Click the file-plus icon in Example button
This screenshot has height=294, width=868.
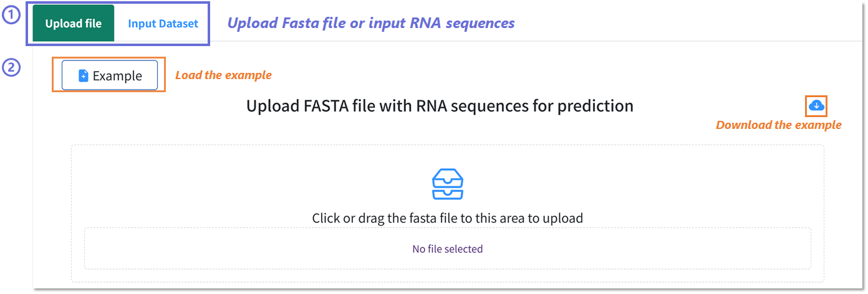84,76
